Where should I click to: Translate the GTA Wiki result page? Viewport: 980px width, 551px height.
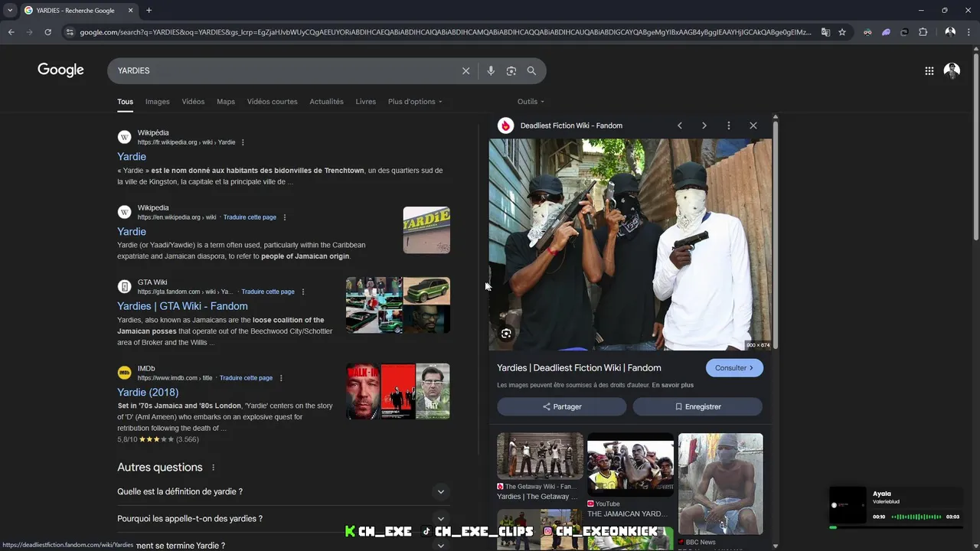coord(268,292)
